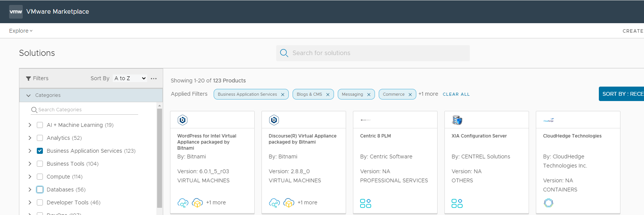Open the Discourse(R) Virtual Appliance title

(x=302, y=139)
